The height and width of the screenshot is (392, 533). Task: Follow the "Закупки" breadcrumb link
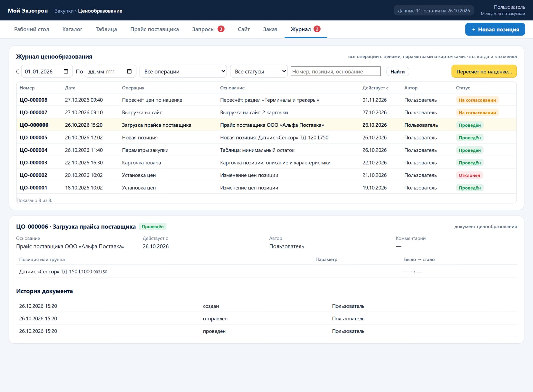point(64,11)
